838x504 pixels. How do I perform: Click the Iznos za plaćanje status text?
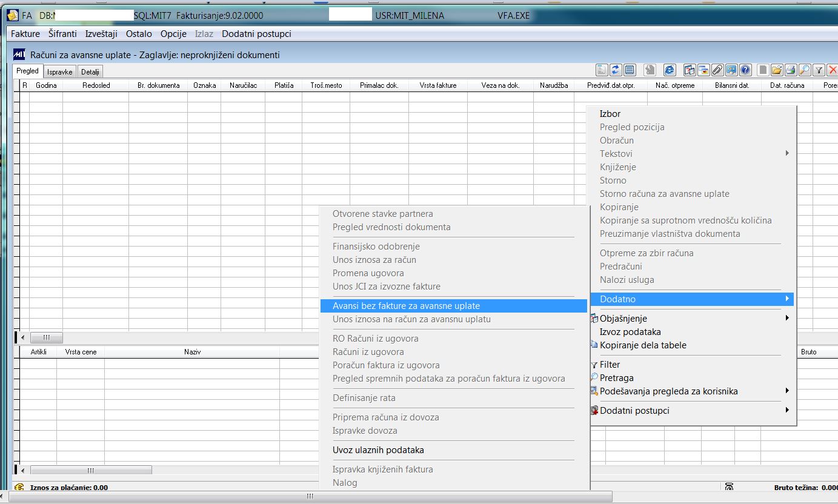coord(68,488)
